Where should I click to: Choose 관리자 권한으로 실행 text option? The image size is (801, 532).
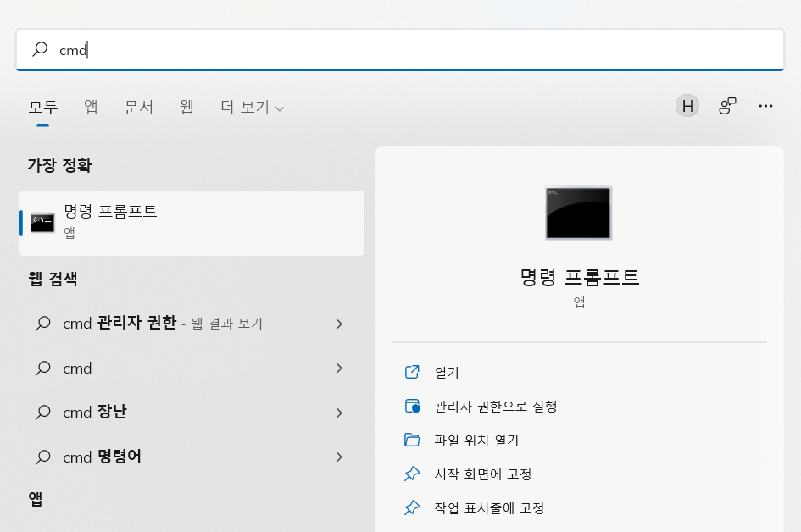click(495, 407)
